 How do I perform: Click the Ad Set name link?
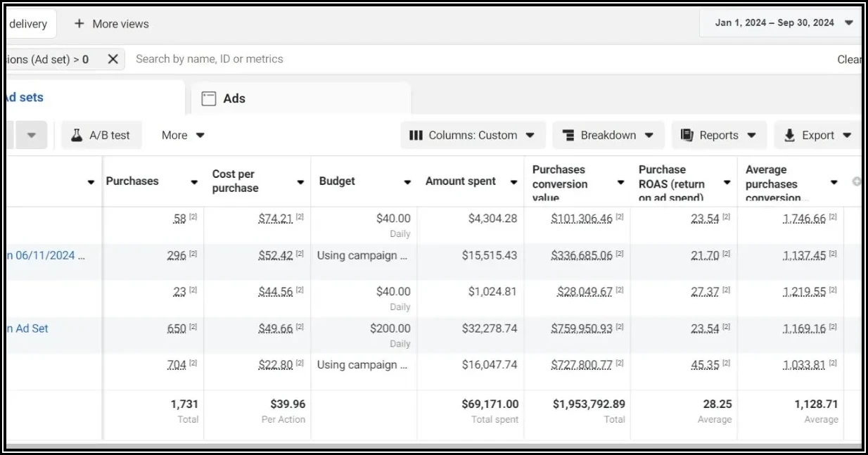tap(27, 328)
